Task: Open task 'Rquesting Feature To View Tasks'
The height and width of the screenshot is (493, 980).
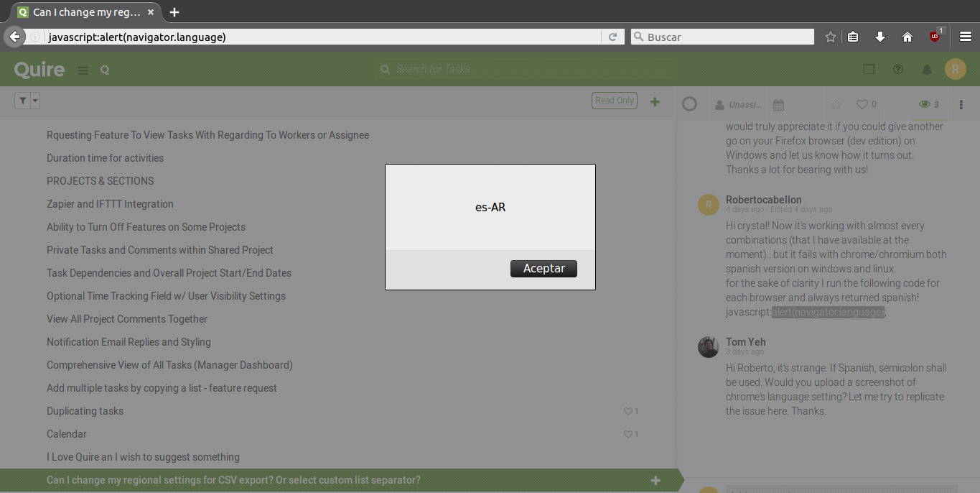Action: pos(208,135)
